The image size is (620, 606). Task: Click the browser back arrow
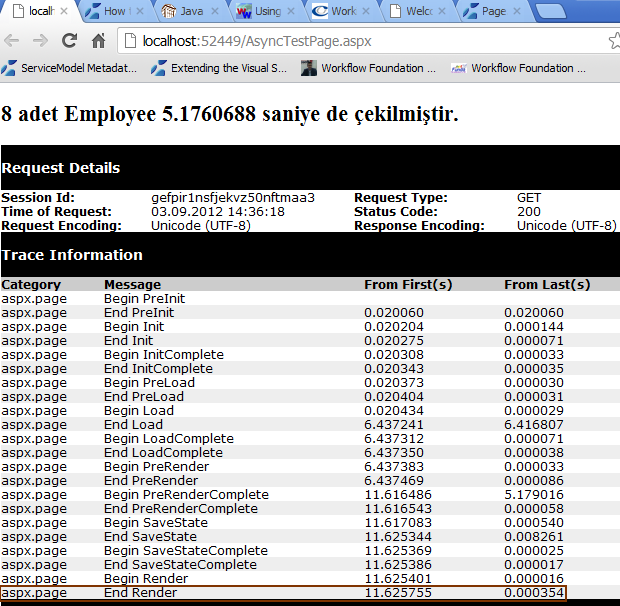(x=13, y=41)
